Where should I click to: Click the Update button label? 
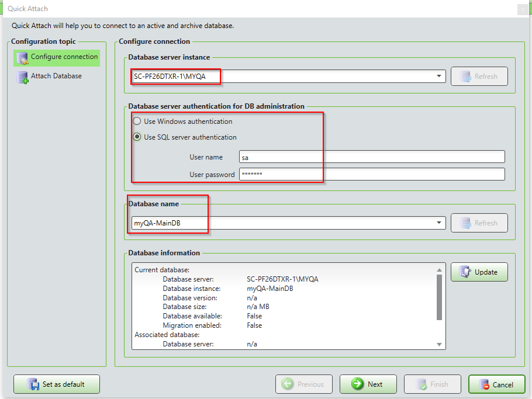[x=486, y=272]
